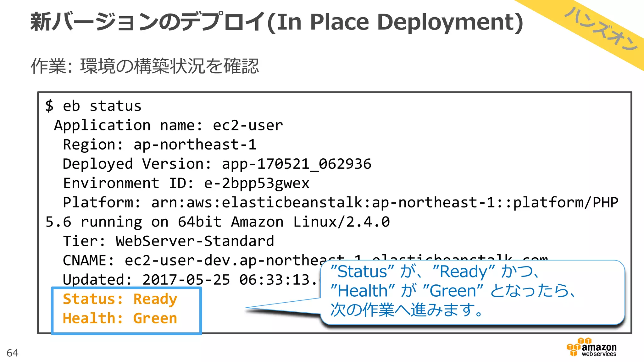
Task: Click the blue callout note about Status Ready
Action: click(x=472, y=292)
